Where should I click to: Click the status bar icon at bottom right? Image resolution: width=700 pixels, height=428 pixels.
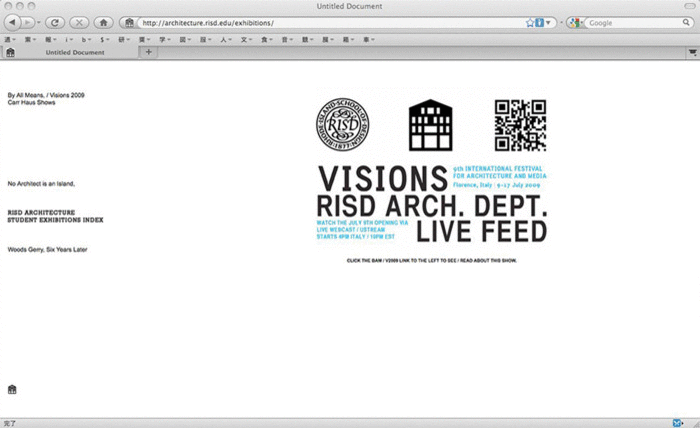point(677,423)
